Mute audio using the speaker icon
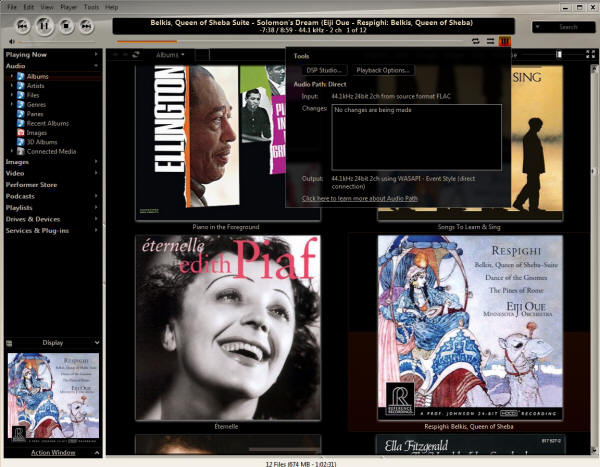 (12, 41)
